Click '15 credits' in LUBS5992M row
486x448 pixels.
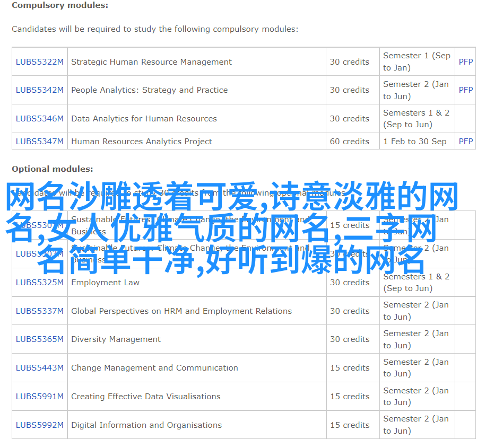click(350, 425)
